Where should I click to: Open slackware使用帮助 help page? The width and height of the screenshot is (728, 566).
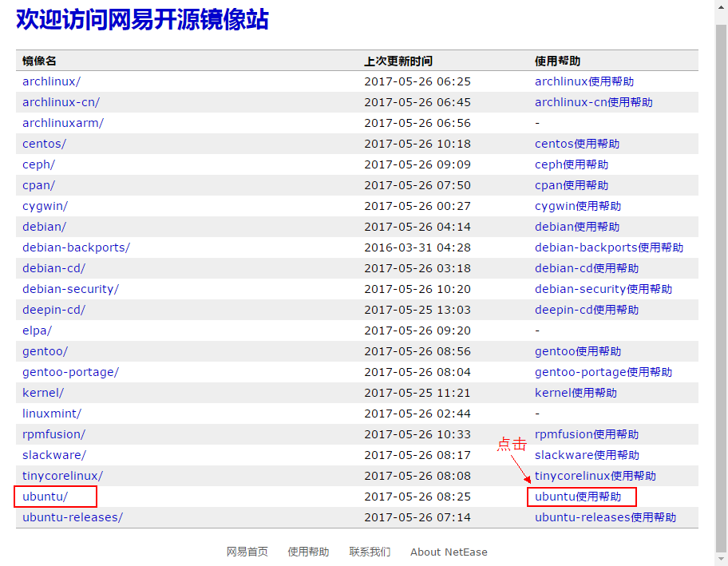click(587, 455)
